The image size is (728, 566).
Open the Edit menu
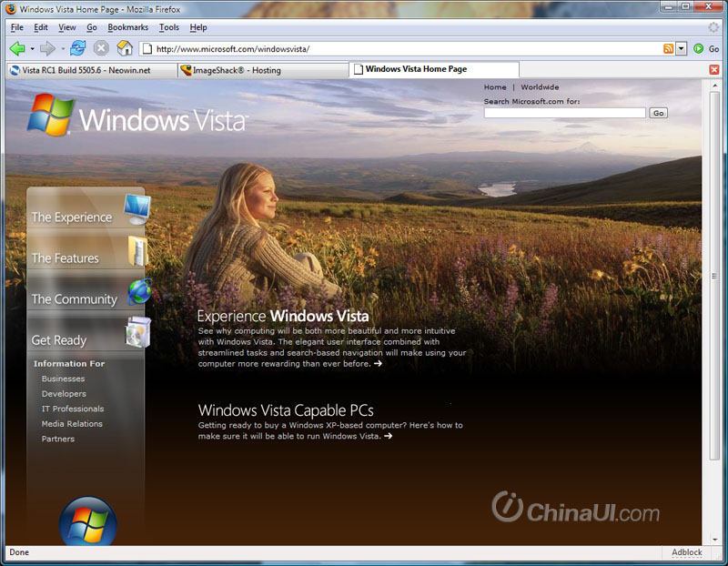pos(41,27)
